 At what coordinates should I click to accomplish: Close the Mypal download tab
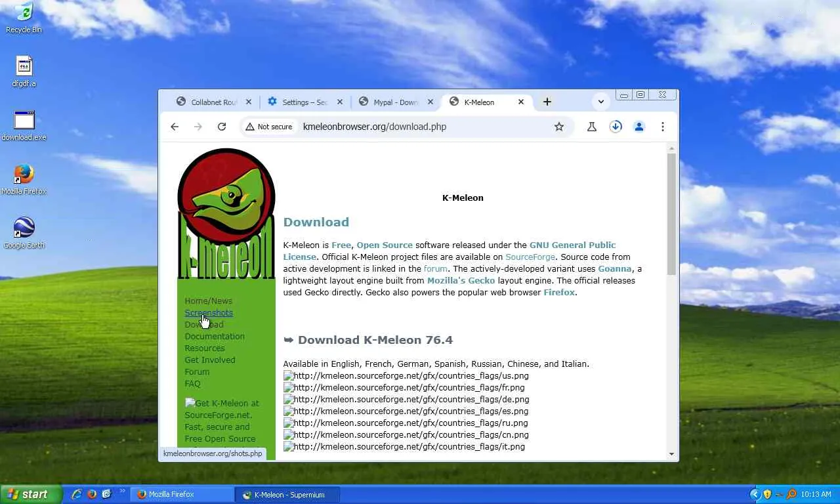[430, 102]
